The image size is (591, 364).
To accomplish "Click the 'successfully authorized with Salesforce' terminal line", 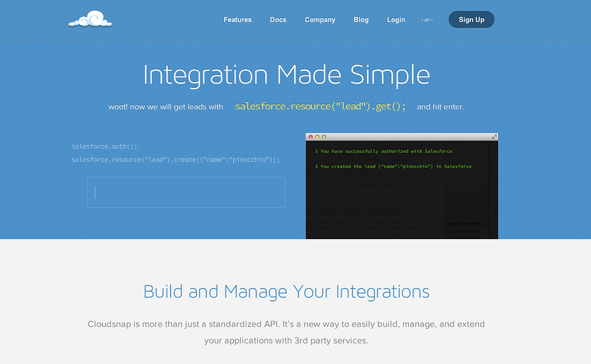I will (383, 151).
